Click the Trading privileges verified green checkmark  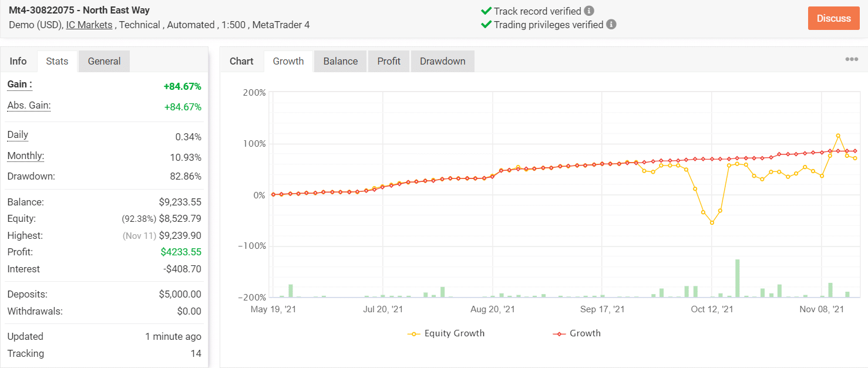[486, 25]
